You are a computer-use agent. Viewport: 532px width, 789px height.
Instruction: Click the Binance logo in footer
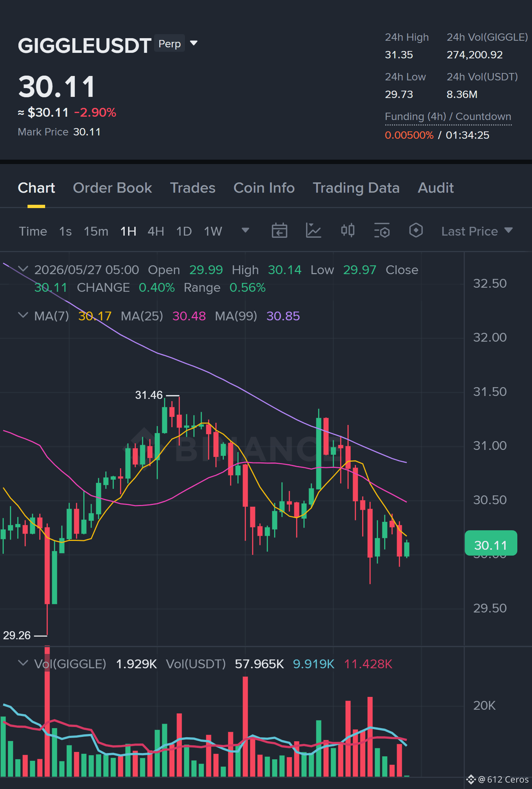(x=471, y=779)
